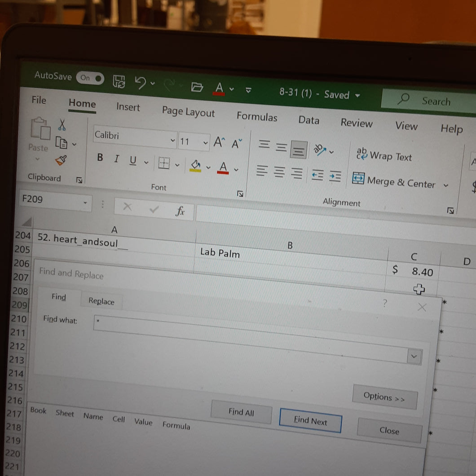Click Find Next button
This screenshot has height=476, width=476.
(310, 420)
